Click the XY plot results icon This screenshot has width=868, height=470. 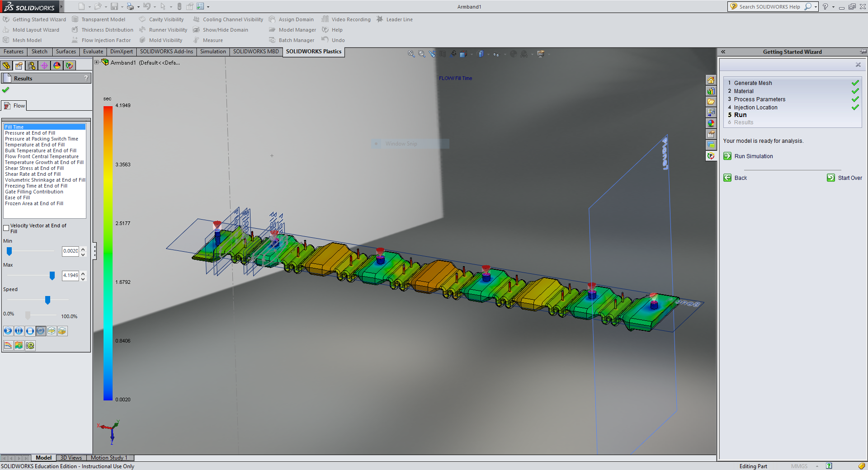8,345
